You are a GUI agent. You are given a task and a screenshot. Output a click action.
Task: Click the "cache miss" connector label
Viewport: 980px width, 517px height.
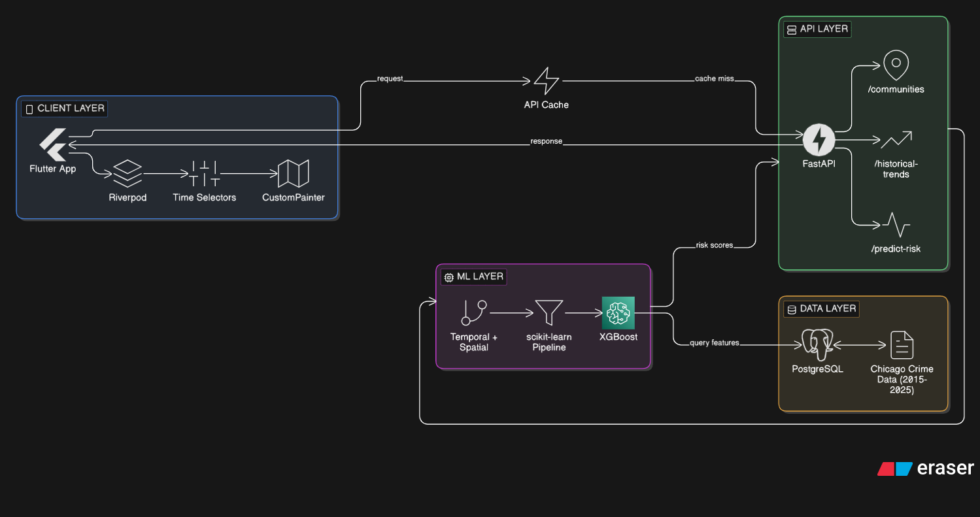tap(714, 79)
